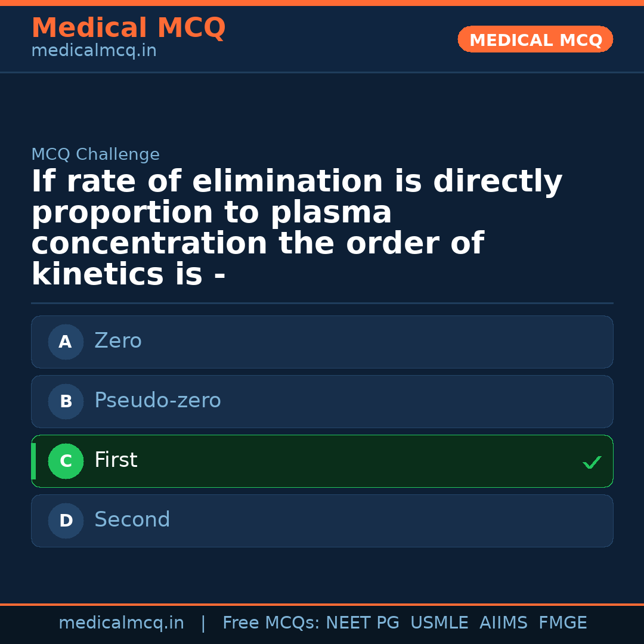Screen dimensions: 644x644
Task: Pick the 'Pseudo-zero' answer text
Action: tap(157, 401)
